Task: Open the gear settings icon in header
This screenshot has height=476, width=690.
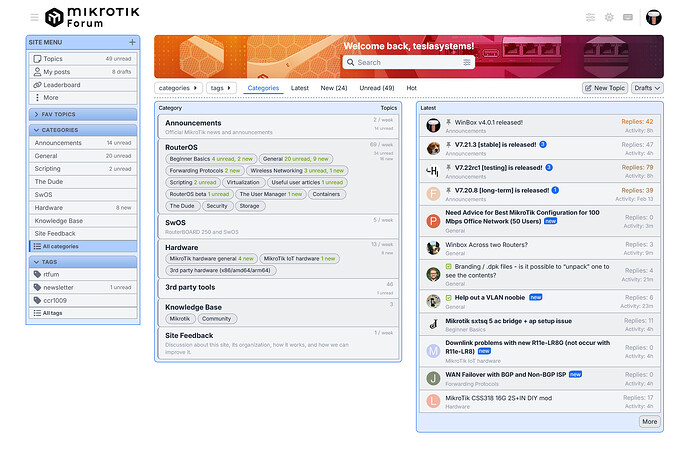Action: tap(609, 17)
